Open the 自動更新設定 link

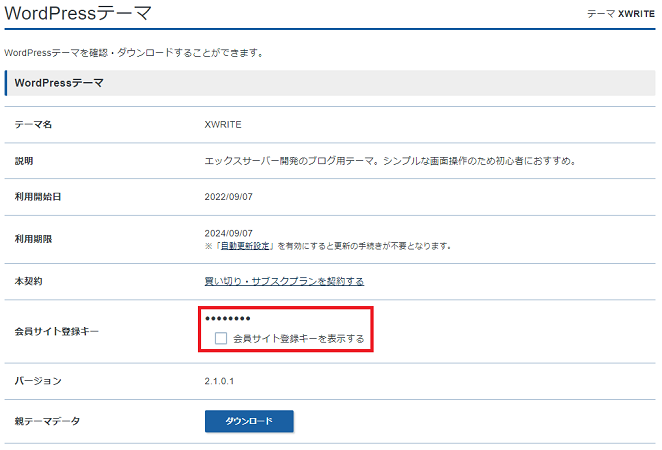245,246
